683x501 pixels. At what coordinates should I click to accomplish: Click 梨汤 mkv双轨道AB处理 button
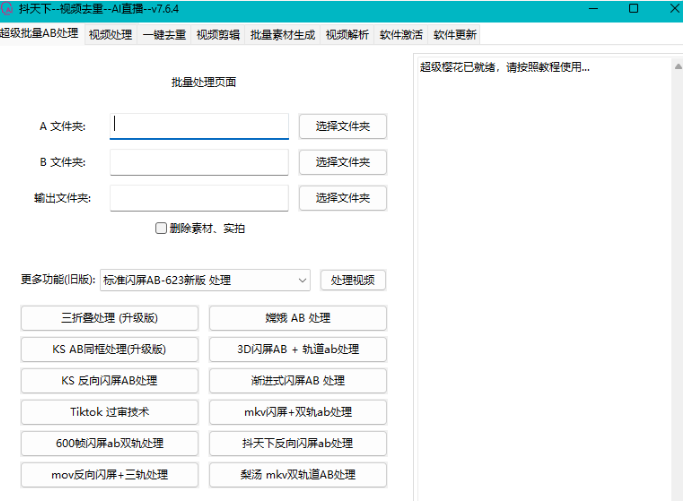pos(298,475)
